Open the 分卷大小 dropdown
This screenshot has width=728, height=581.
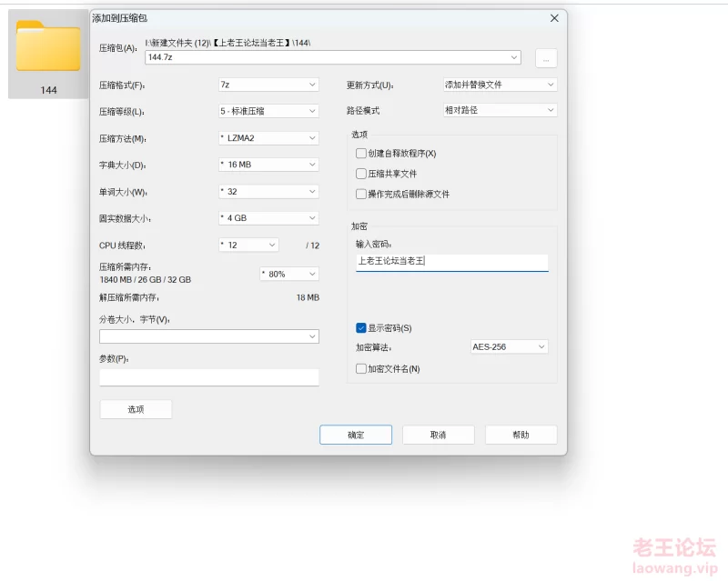point(209,336)
